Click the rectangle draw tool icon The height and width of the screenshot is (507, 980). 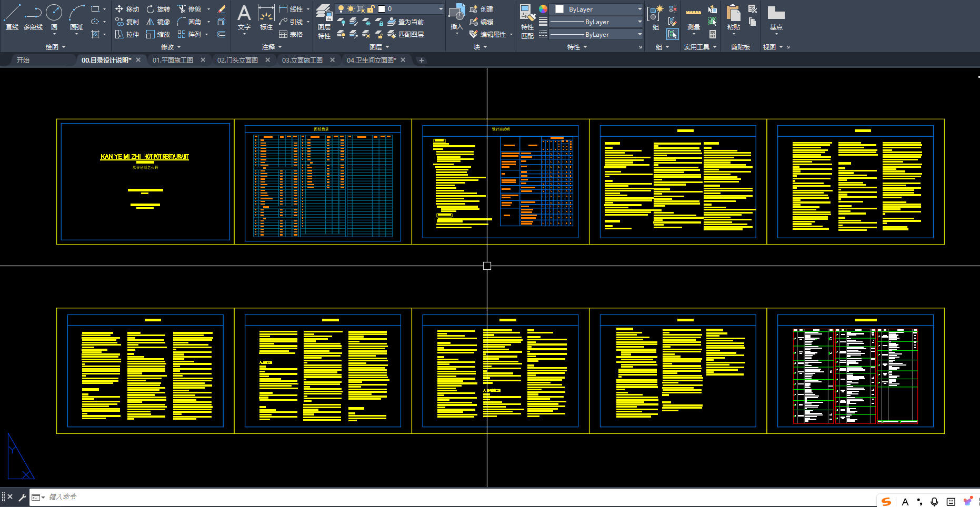(95, 9)
